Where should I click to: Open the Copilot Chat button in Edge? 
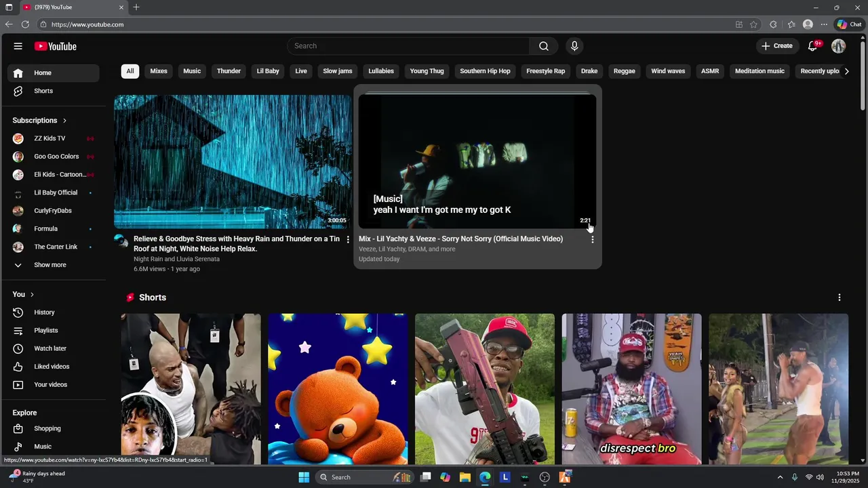(849, 24)
